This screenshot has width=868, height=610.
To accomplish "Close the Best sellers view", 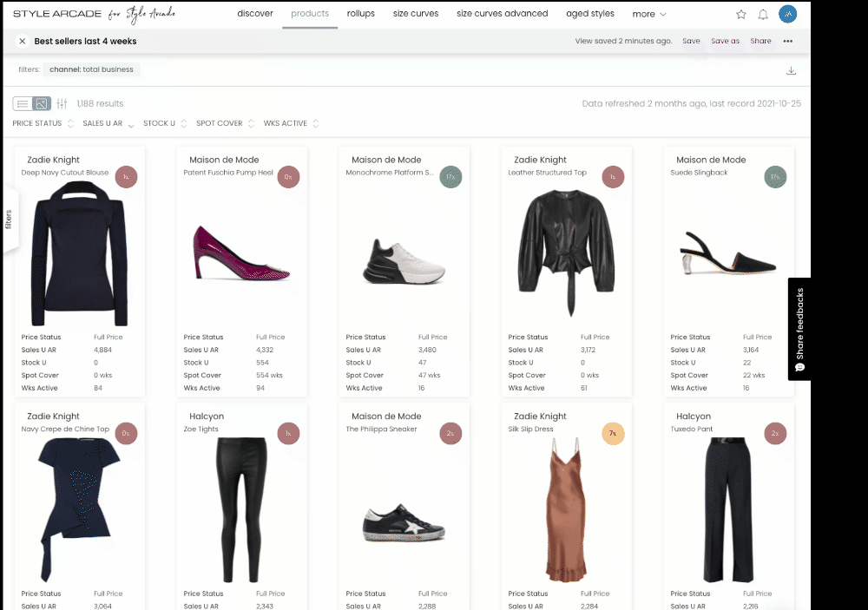I will [x=23, y=41].
